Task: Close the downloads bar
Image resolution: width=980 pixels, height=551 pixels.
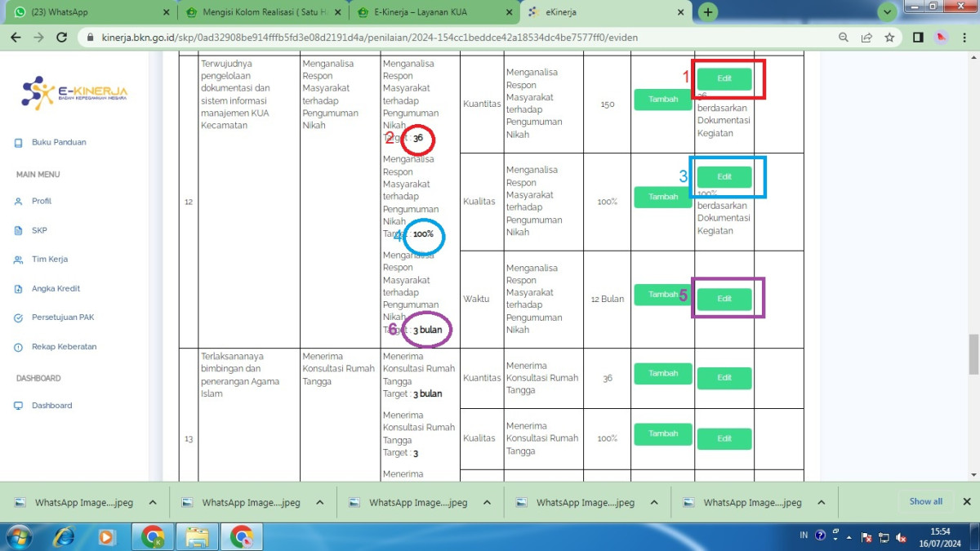Action: tap(967, 502)
